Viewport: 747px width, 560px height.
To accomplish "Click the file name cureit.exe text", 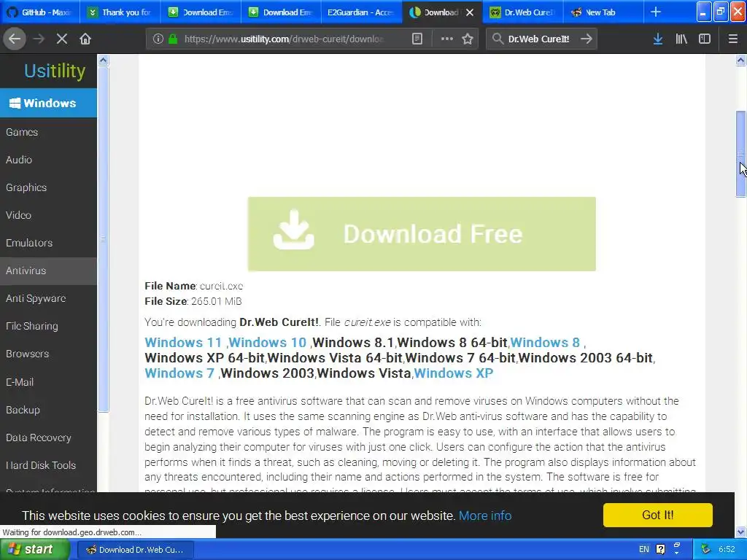I will (x=221, y=286).
